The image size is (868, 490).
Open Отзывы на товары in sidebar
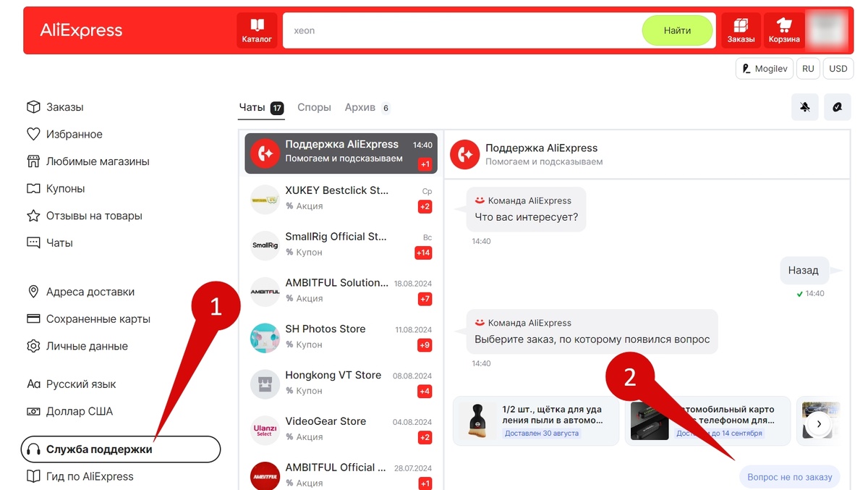84,216
